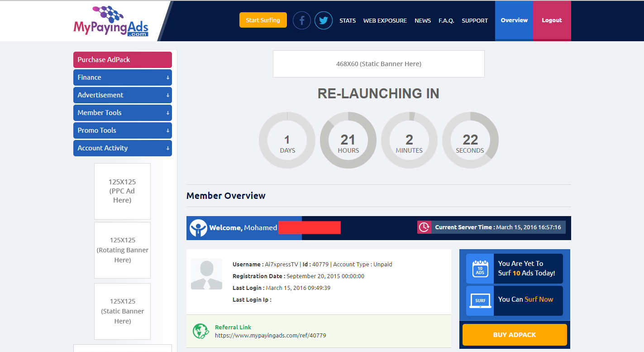Viewport: 644px width, 352px height.
Task: Click the Username Ai7xpressTV line
Action: click(312, 265)
